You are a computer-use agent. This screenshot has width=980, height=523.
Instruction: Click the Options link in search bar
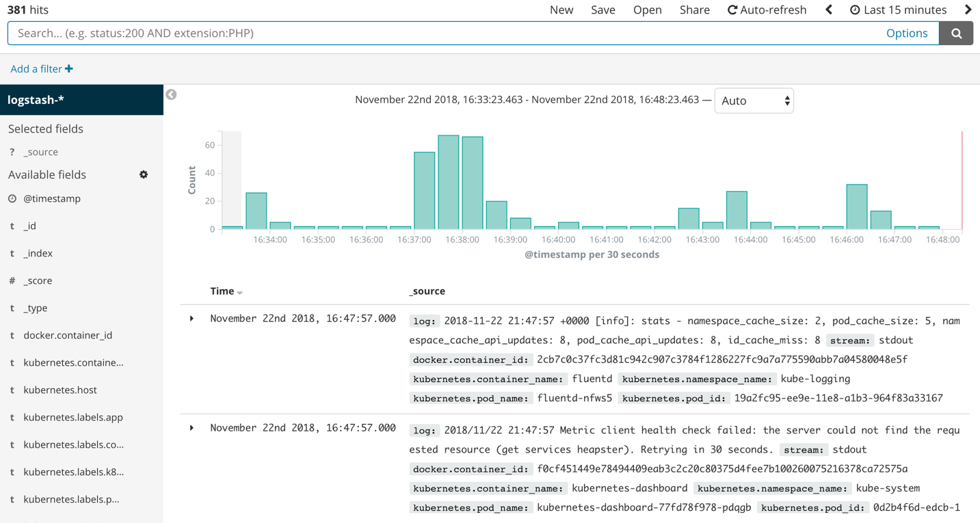coord(907,33)
